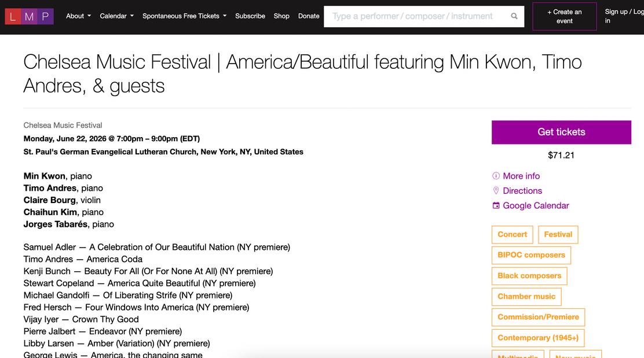Viewport: 644px width, 358px height.
Task: Click the Create an event button
Action: [x=564, y=16]
